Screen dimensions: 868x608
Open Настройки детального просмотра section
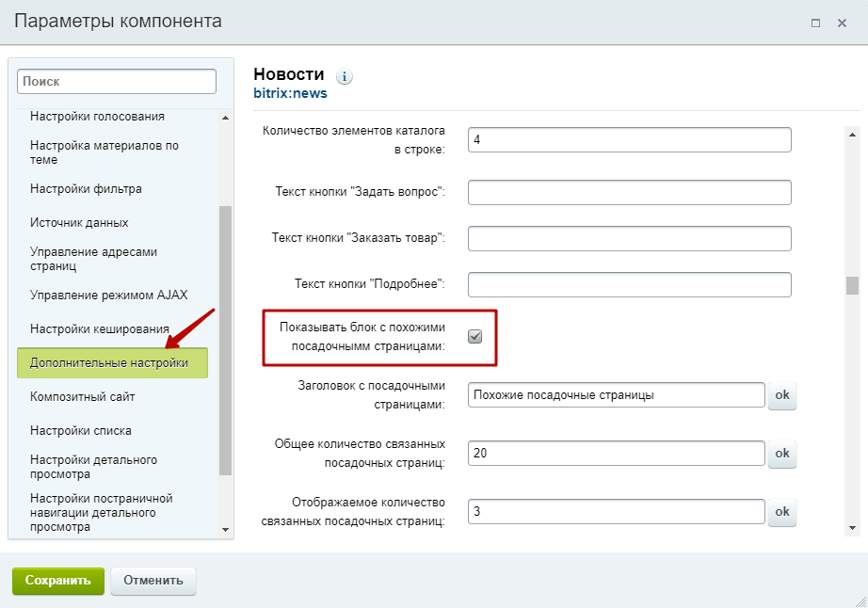(93, 467)
